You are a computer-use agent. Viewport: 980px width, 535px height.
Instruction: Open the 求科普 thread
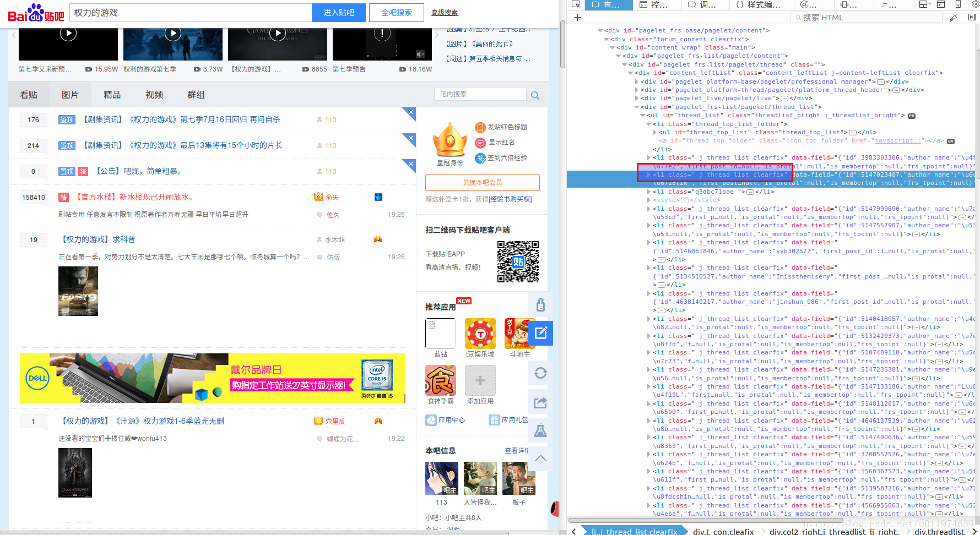pos(99,239)
